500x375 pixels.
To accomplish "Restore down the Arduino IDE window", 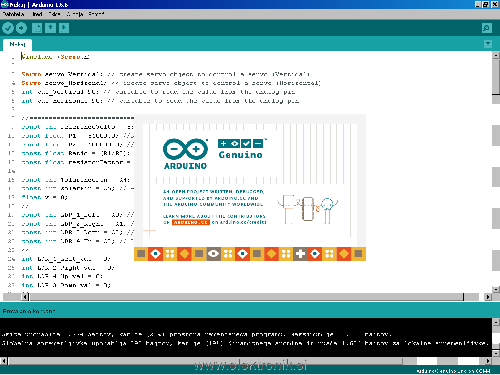I will coord(486,4).
